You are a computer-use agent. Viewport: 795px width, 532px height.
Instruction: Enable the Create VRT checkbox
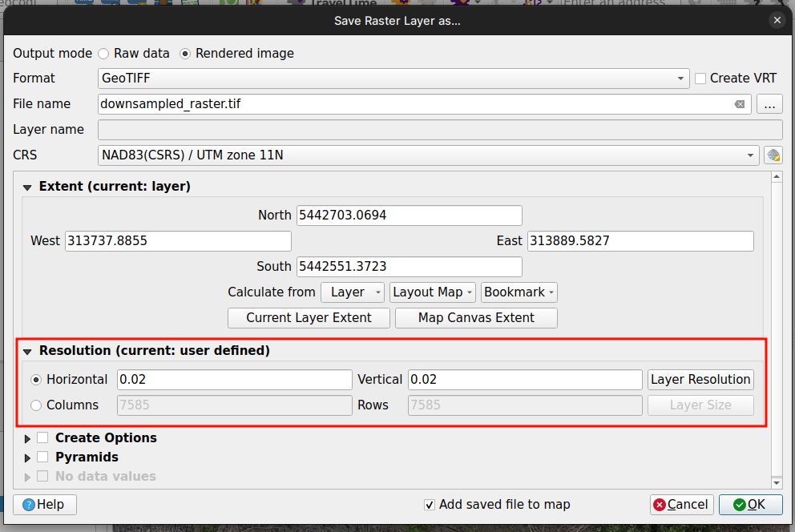click(x=700, y=79)
